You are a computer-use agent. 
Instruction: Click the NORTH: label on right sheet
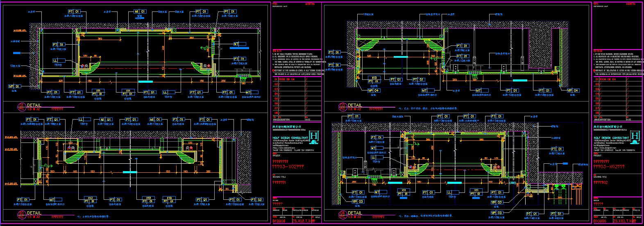pyautogui.click(x=630, y=4)
